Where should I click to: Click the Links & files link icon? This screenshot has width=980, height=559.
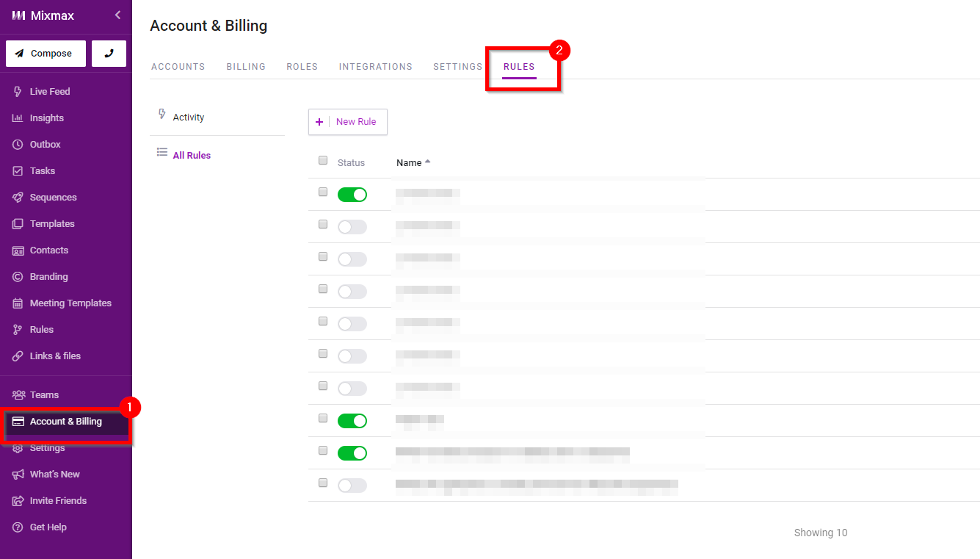coord(18,356)
